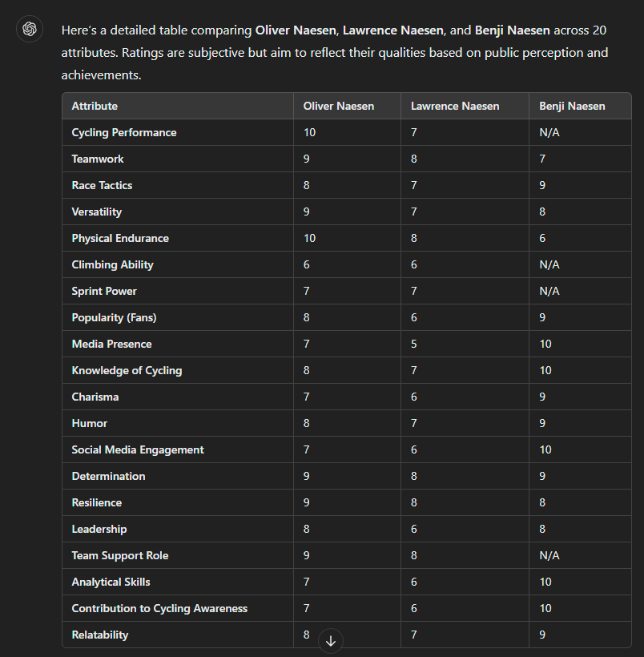Click Lawrence's Teamwork score of 8
The height and width of the screenshot is (657, 644).
pyautogui.click(x=413, y=159)
